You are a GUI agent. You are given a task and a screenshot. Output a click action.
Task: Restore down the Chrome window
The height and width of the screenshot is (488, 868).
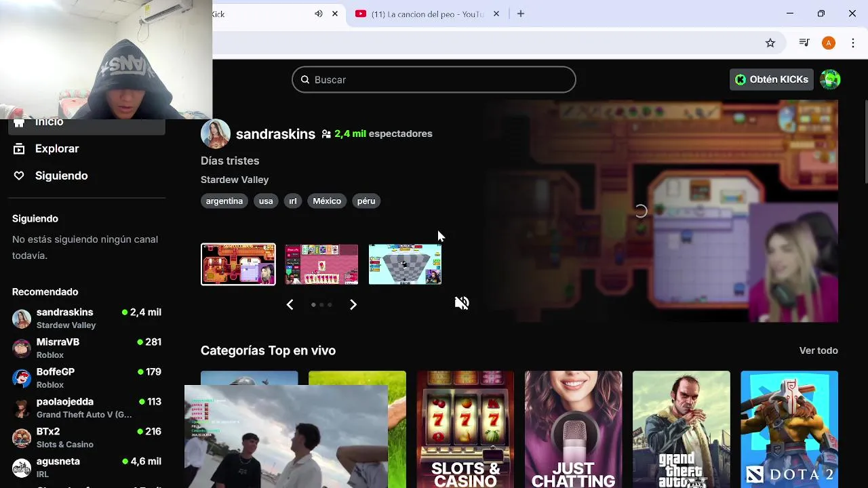pos(821,14)
